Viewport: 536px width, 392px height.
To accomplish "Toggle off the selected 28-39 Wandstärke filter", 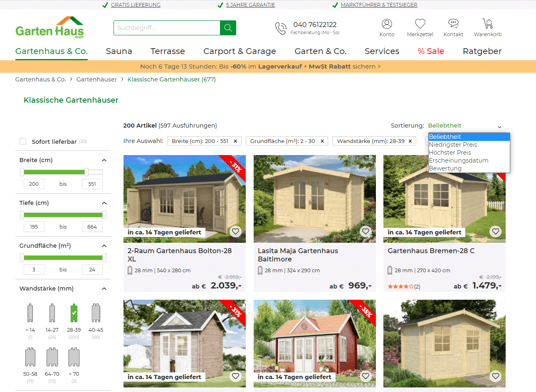I will tap(74, 313).
